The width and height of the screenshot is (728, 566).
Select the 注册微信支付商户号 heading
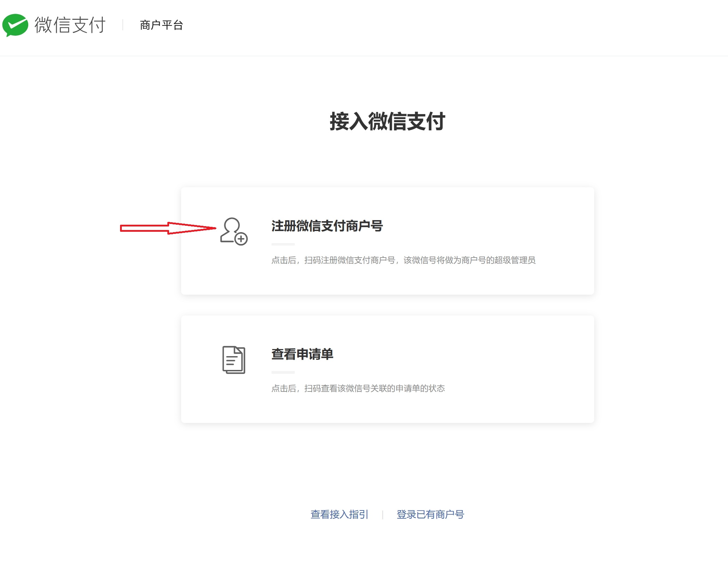pos(327,226)
